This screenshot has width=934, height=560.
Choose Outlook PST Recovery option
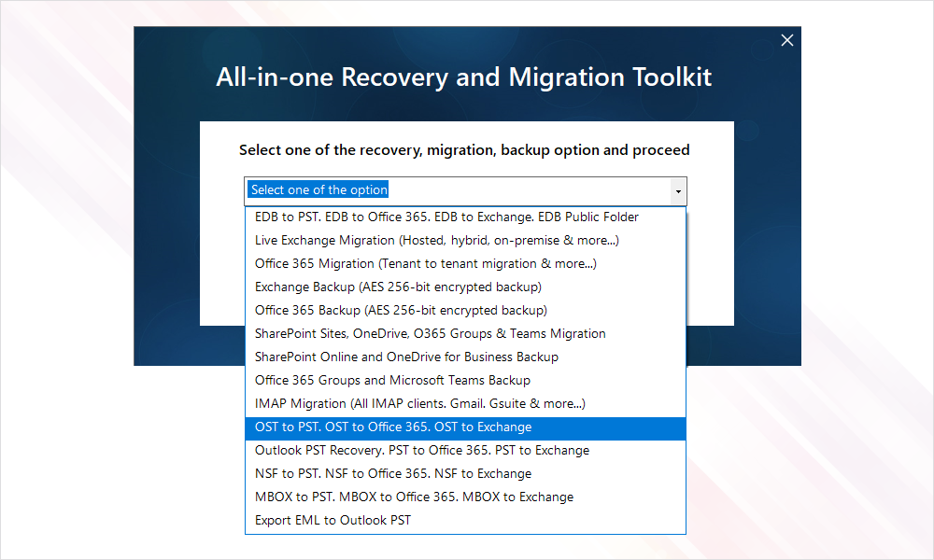465,451
